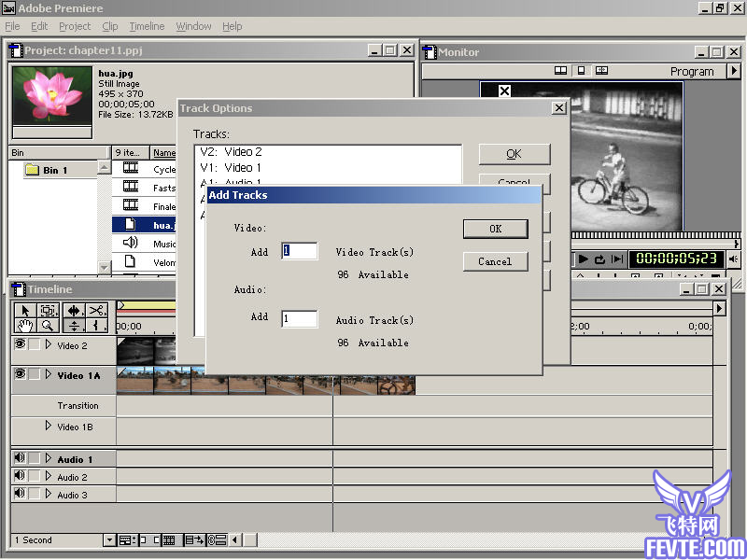Click the Play In to Out button
This screenshot has height=560, width=747.
[617, 259]
